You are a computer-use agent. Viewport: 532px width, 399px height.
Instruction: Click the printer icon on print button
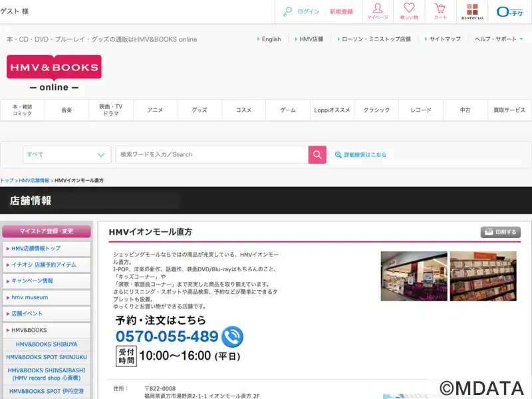tap(489, 232)
